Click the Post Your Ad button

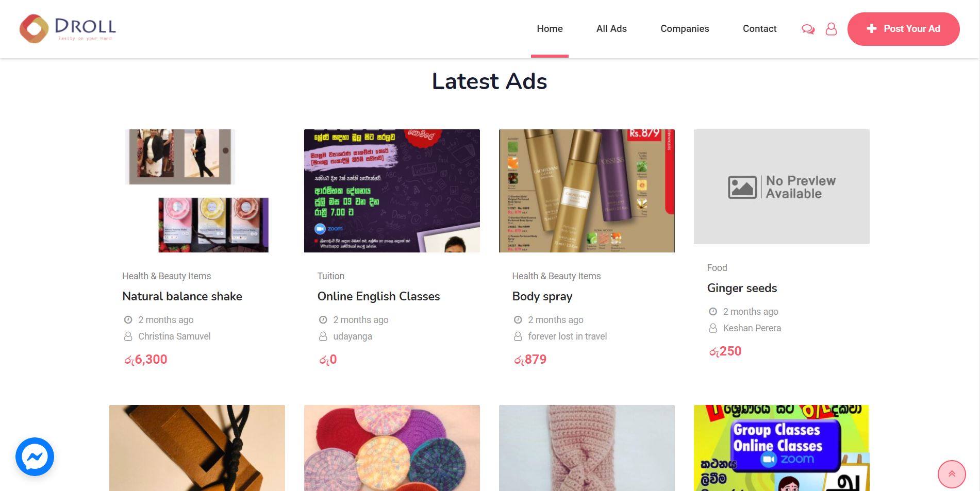click(903, 29)
